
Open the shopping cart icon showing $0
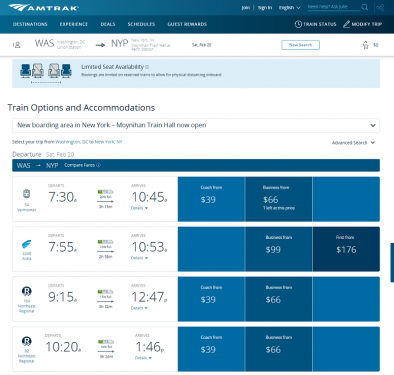[x=366, y=45]
